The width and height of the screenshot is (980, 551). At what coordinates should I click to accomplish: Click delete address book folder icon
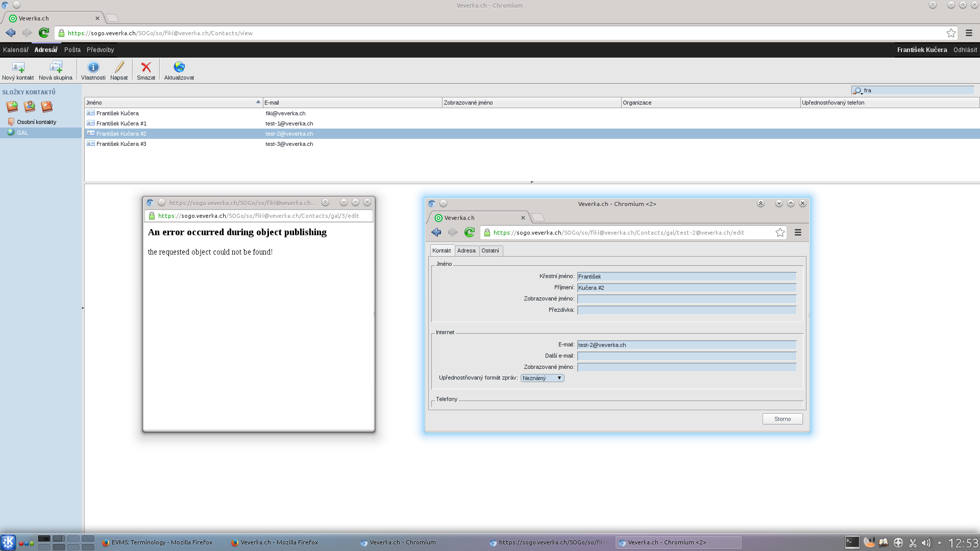(x=47, y=107)
